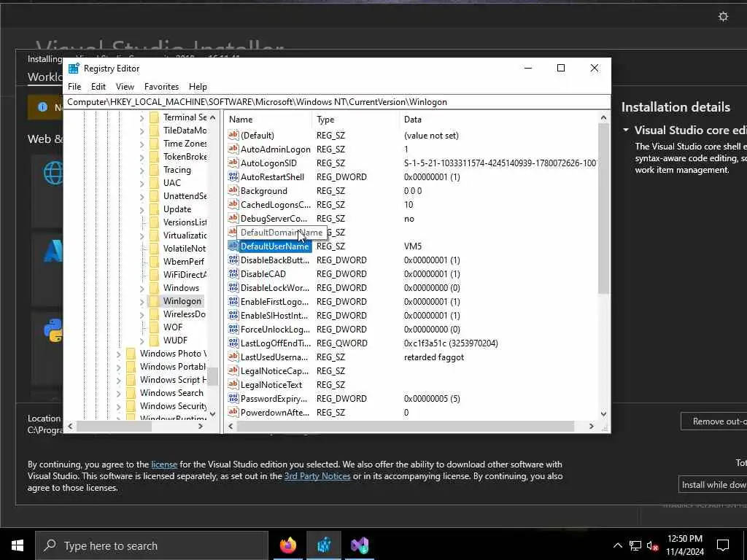The image size is (747, 560).
Task: Click the network tray icon
Action: tap(635, 545)
